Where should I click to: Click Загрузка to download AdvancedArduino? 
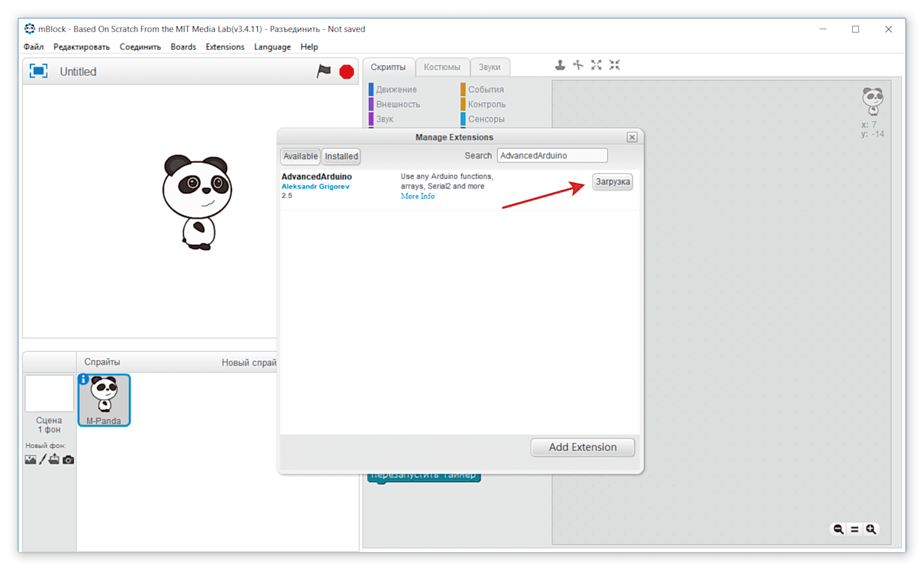coord(612,182)
